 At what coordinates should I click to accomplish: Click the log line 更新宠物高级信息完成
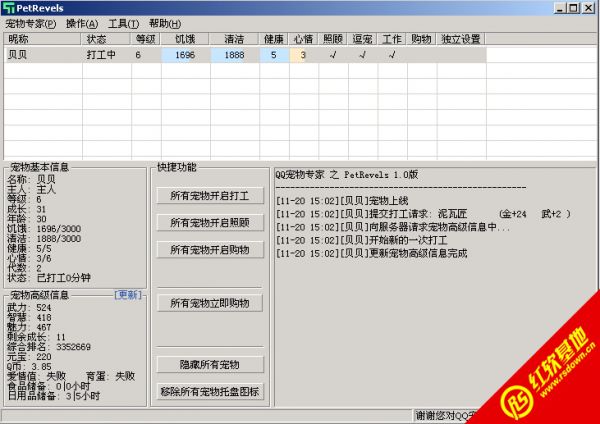click(x=372, y=253)
